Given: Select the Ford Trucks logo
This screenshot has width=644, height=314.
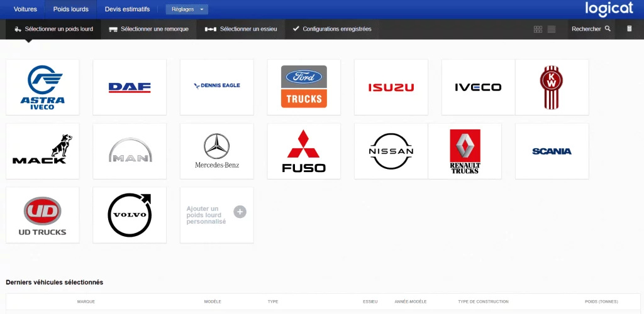Looking at the screenshot, I should click(x=304, y=87).
